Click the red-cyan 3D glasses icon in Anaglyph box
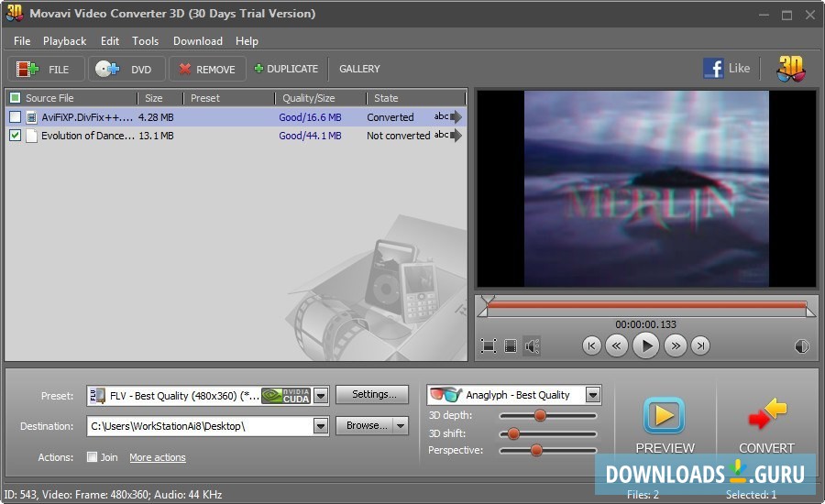 click(445, 395)
